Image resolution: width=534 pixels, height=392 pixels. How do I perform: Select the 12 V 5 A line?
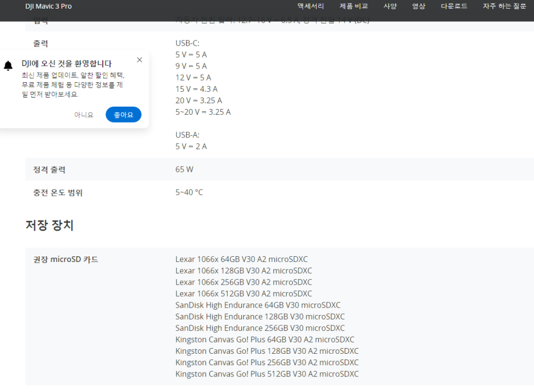pyautogui.click(x=193, y=78)
